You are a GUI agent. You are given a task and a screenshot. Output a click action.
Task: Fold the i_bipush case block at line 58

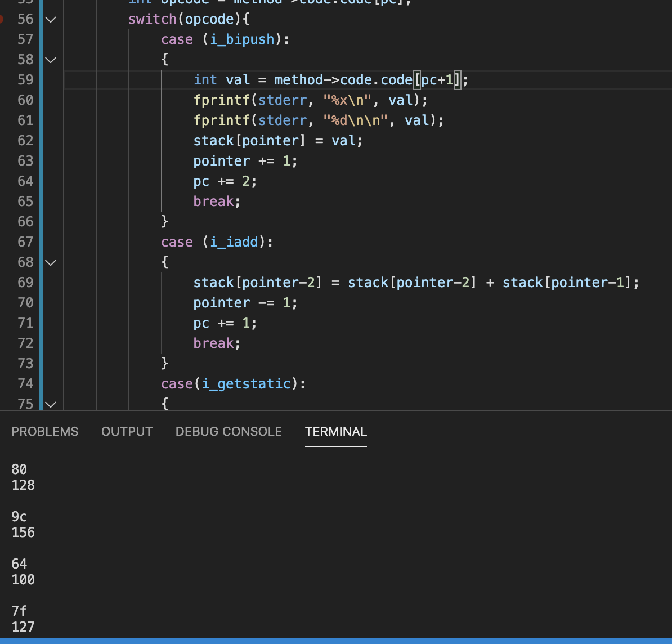point(51,60)
